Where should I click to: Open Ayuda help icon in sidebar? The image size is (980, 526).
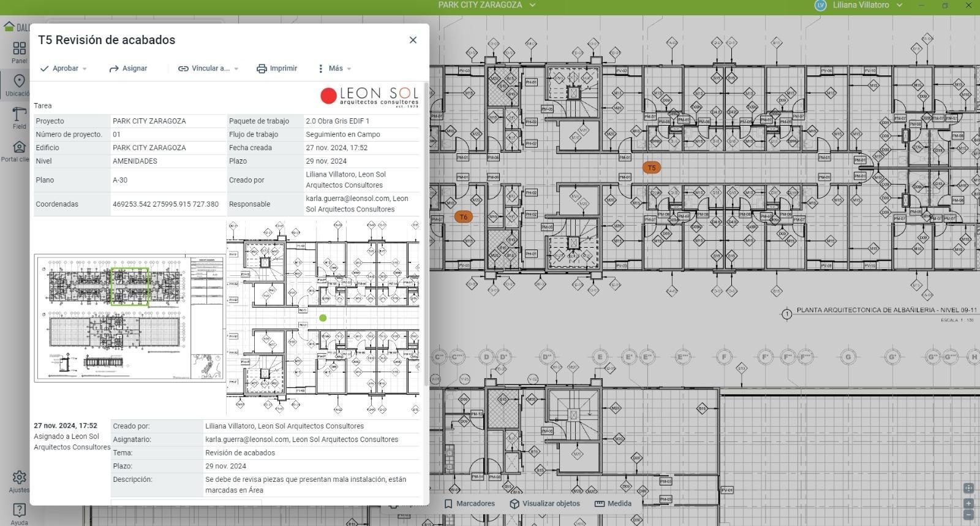(19, 511)
